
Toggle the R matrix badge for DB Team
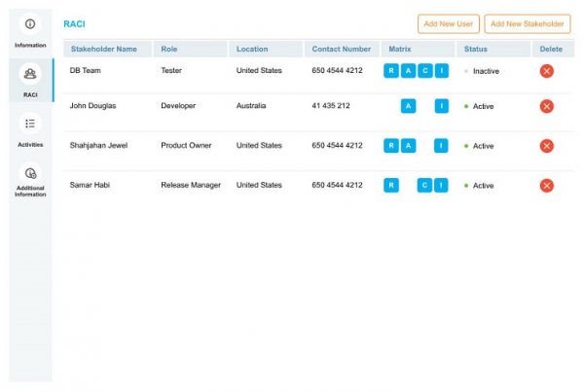point(391,71)
